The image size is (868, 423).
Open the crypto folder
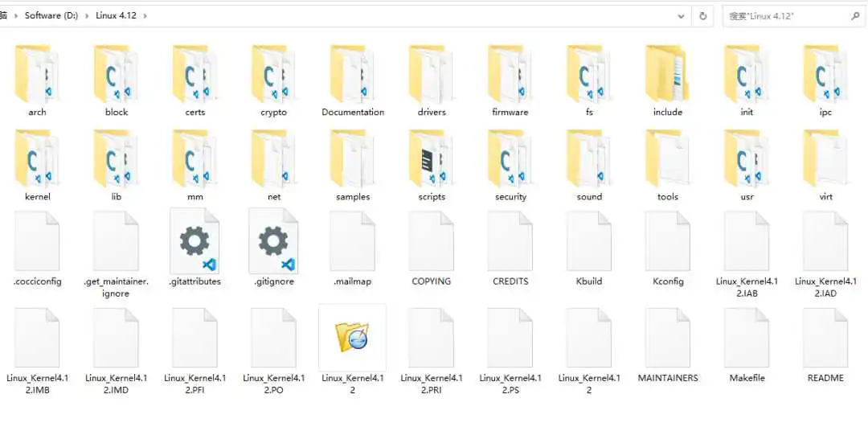273,80
